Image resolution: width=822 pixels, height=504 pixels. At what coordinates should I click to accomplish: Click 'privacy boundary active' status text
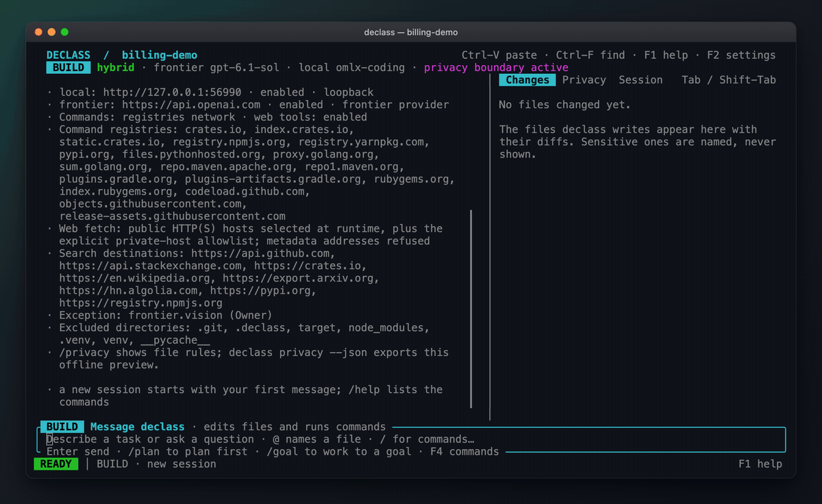pos(496,68)
